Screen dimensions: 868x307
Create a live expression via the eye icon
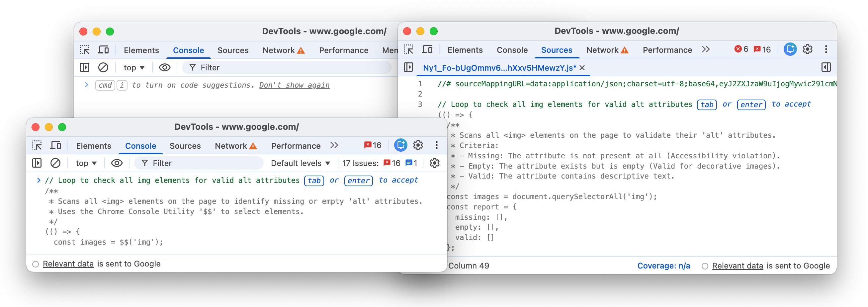tap(117, 163)
